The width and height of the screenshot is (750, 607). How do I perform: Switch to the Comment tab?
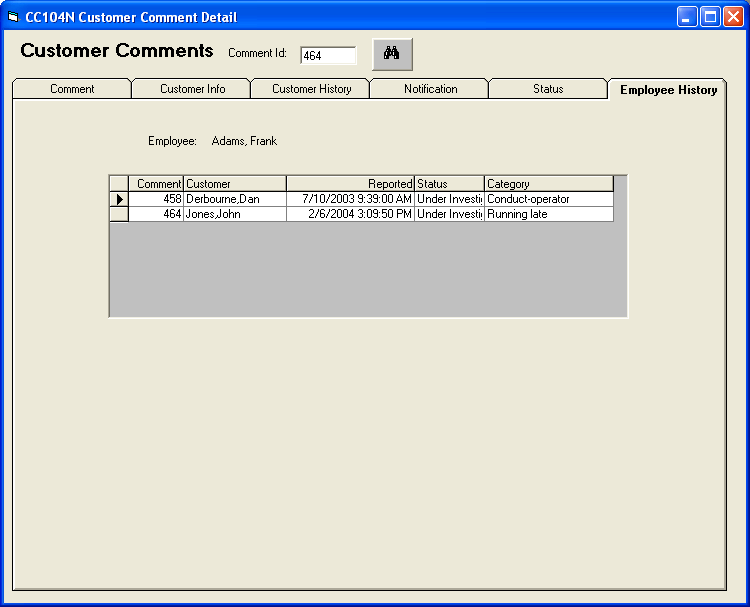coord(72,89)
